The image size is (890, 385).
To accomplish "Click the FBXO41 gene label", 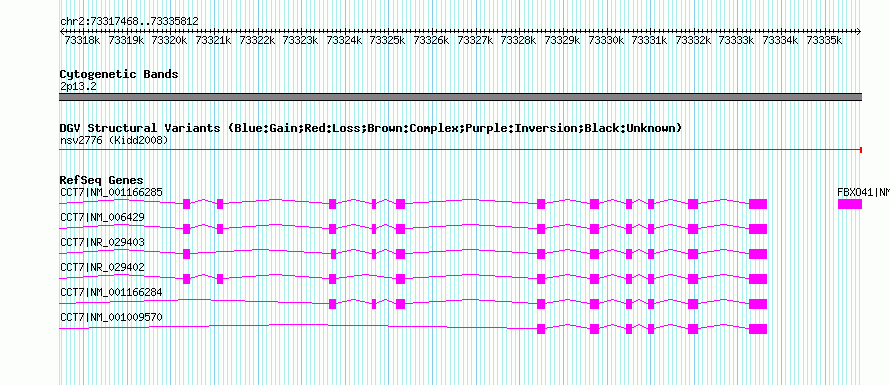I will [863, 192].
